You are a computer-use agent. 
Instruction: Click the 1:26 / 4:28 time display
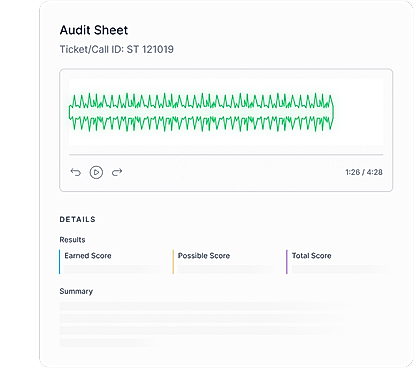click(x=364, y=172)
